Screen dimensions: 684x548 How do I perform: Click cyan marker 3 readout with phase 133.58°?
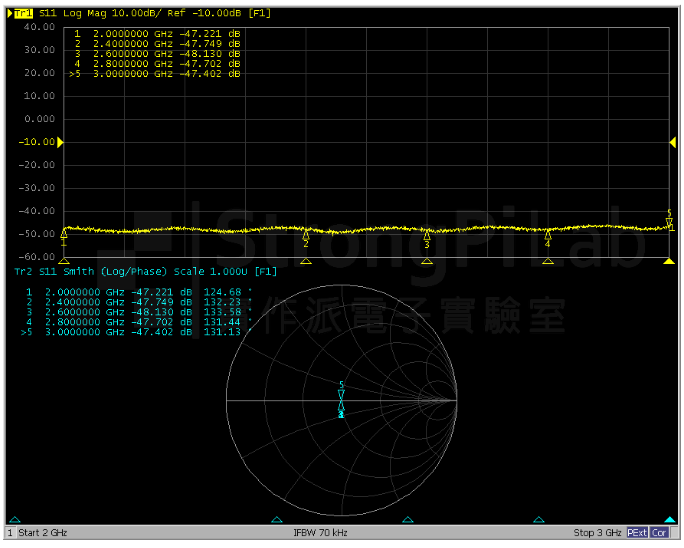coord(138,312)
